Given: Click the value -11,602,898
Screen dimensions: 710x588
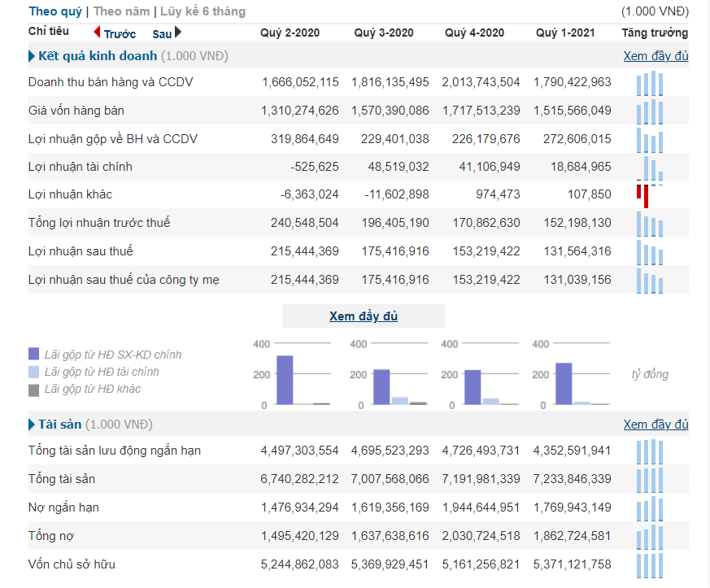Looking at the screenshot, I should [x=397, y=194].
